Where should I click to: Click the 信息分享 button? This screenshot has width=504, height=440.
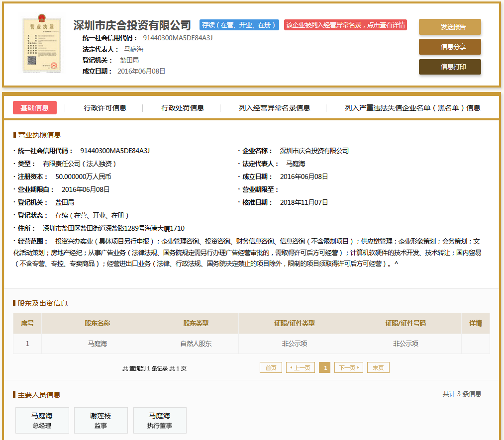coord(450,47)
